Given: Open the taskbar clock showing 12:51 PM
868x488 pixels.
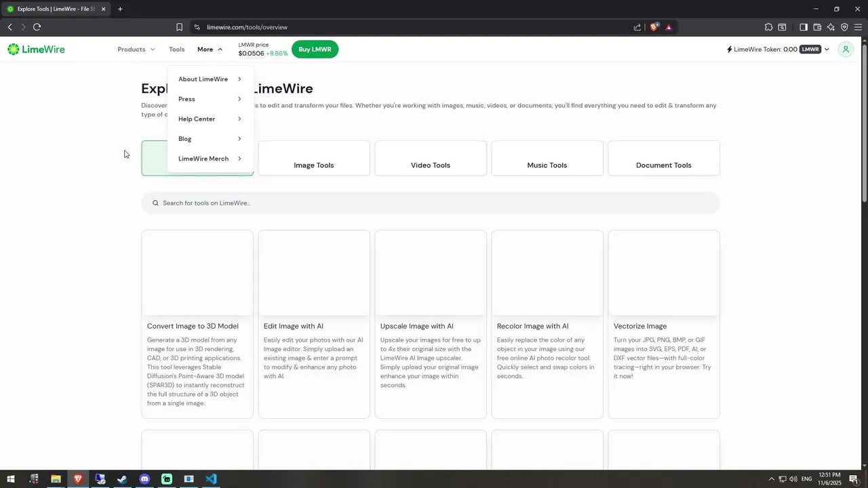Looking at the screenshot, I should (x=830, y=479).
